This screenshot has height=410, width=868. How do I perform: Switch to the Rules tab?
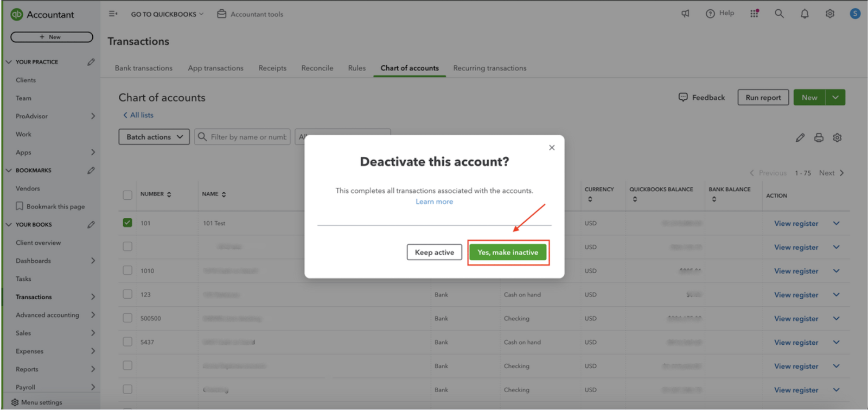click(357, 68)
